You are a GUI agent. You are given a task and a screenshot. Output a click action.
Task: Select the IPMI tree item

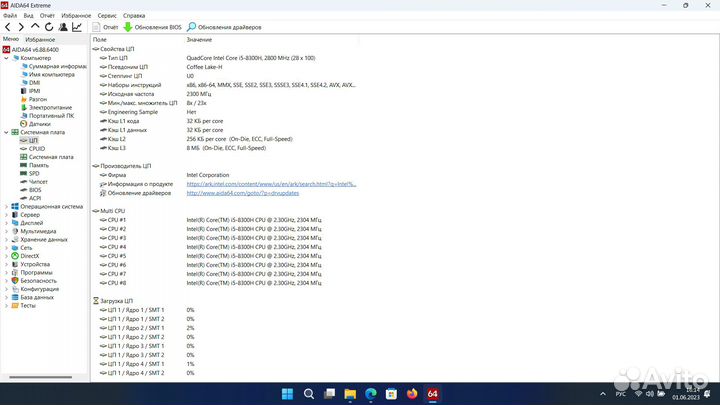coord(30,91)
